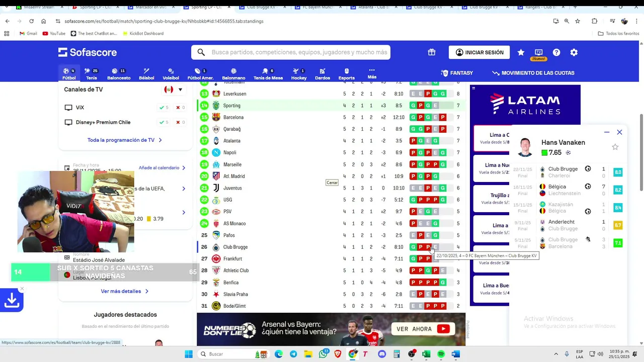Open Discord from the taskbar
The width and height of the screenshot is (644, 362).
click(382, 354)
